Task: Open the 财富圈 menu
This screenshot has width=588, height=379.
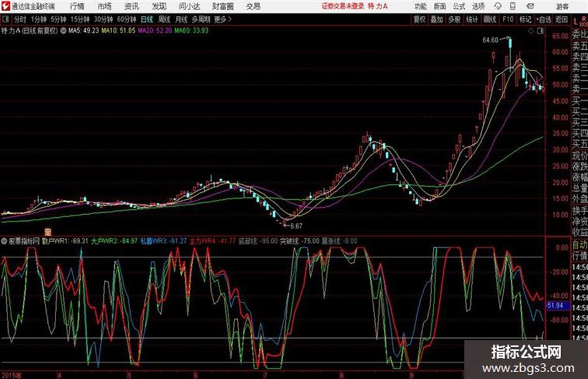Action: (223, 6)
